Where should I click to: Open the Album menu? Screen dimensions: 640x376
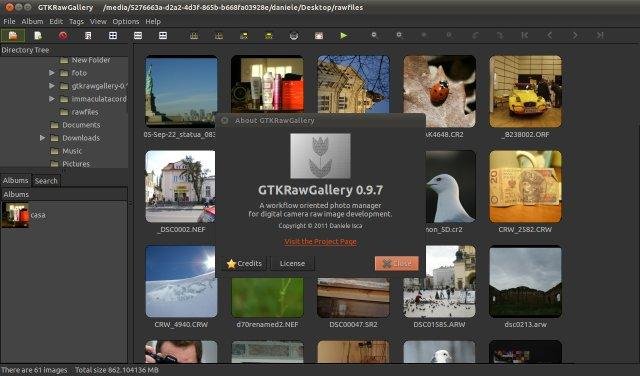tap(32, 21)
